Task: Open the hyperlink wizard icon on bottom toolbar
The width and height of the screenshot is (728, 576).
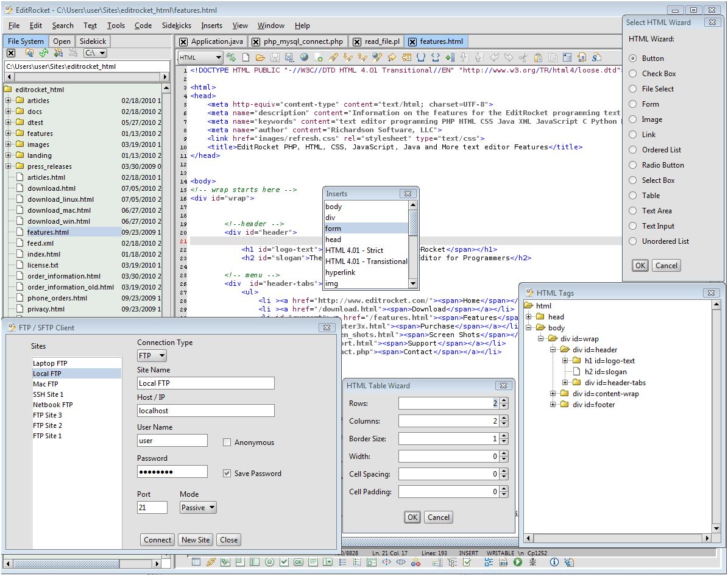Action: pos(211,562)
